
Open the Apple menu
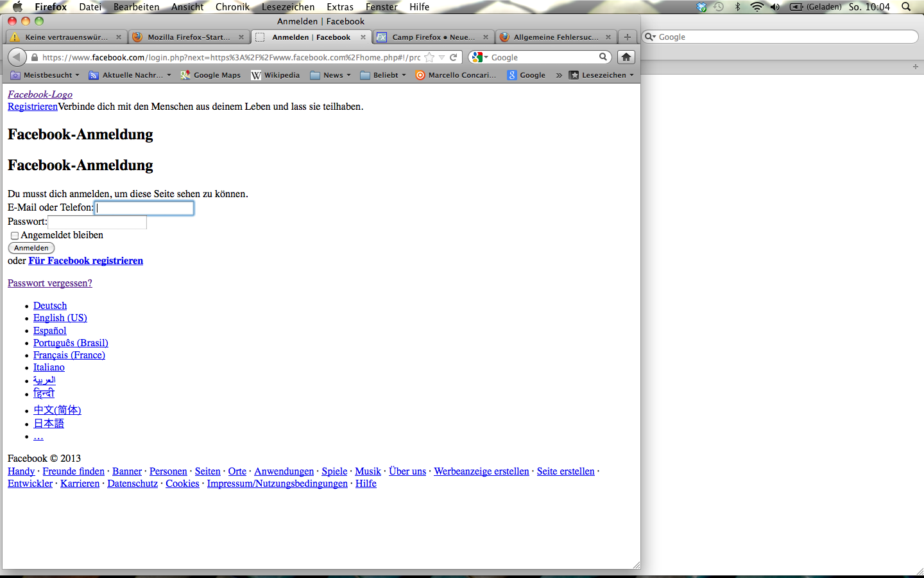[x=17, y=7]
